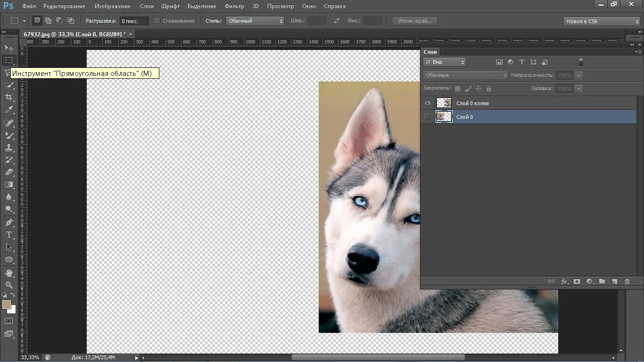Add a layer mask from the Layers panel footer
The height and width of the screenshot is (362, 644).
pos(577,281)
